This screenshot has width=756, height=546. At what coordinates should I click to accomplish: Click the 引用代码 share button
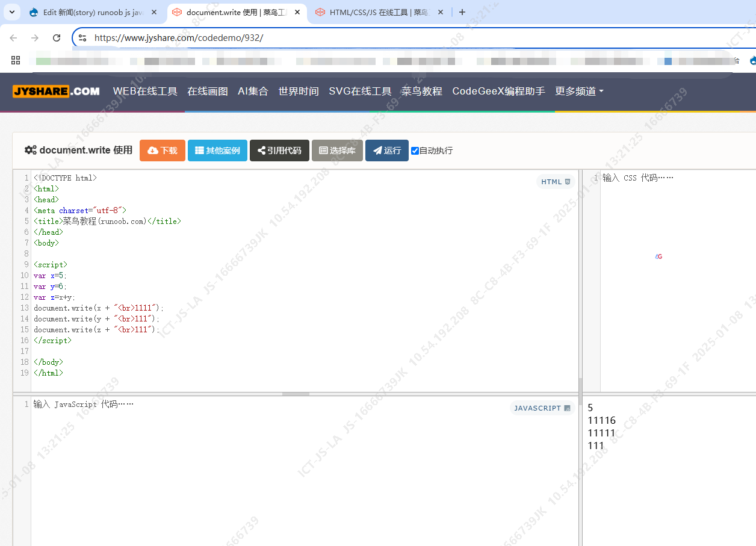(279, 150)
